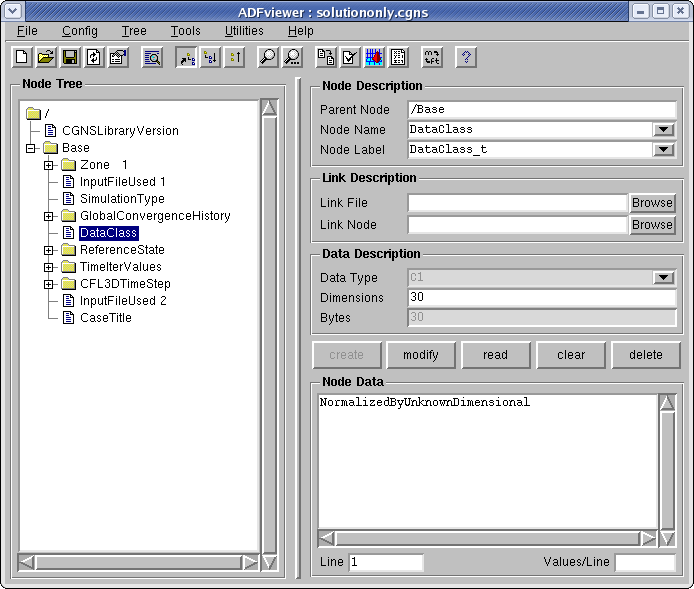Click the Values/Line input field

(645, 562)
